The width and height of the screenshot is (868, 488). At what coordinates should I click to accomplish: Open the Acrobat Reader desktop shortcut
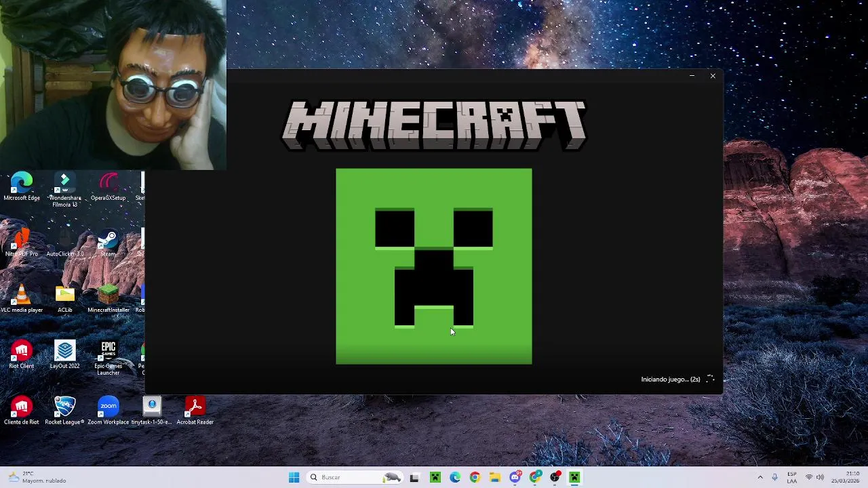pos(195,411)
